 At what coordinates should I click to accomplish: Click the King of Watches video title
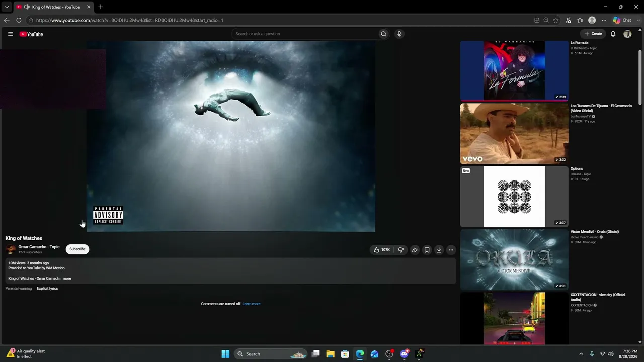[x=24, y=238]
